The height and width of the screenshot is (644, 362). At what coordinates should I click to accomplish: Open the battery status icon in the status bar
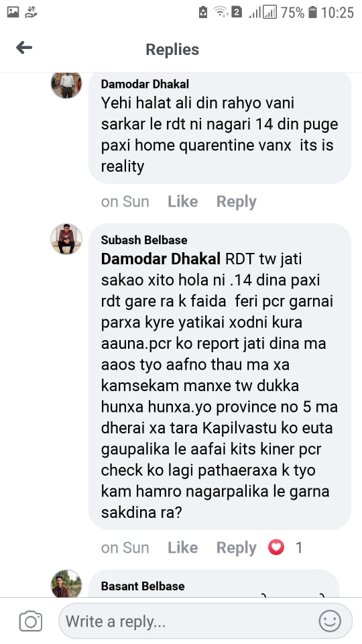(313, 12)
